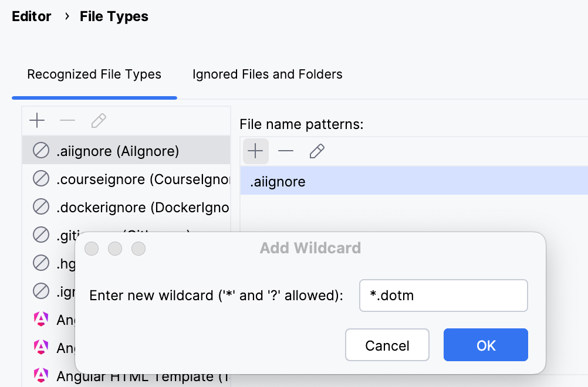The image size is (588, 387).
Task: Click the prohibition icon beside .courseignore
Action: [40, 178]
